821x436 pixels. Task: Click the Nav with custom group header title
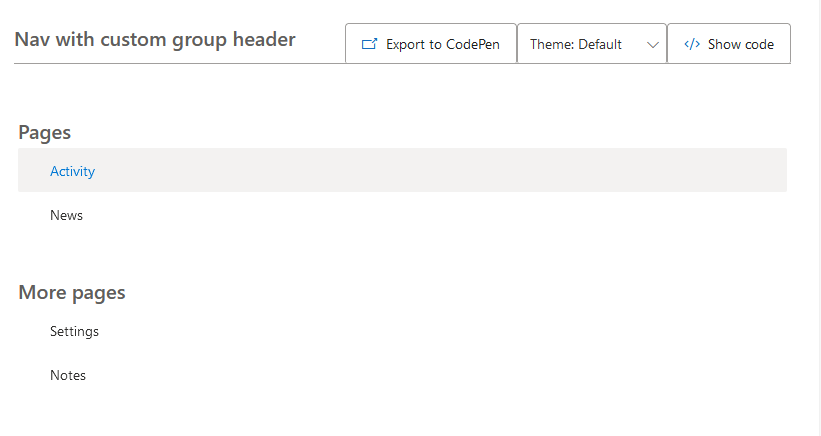pos(155,40)
